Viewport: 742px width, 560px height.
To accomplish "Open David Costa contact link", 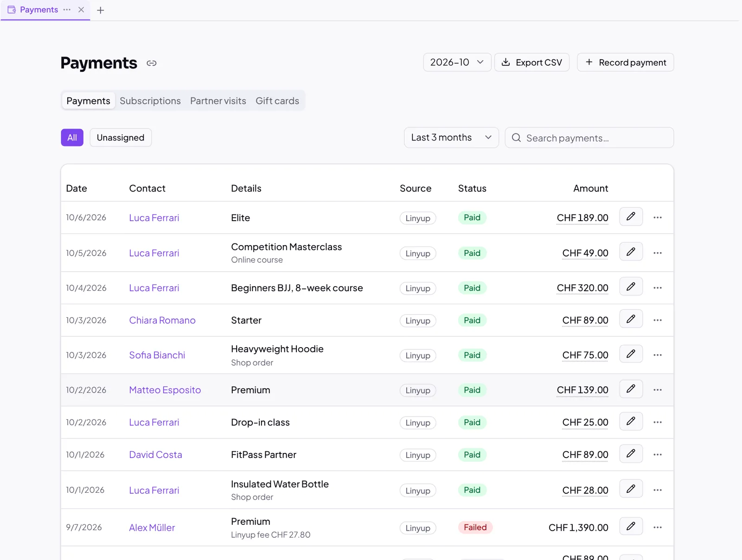I will pyautogui.click(x=155, y=455).
